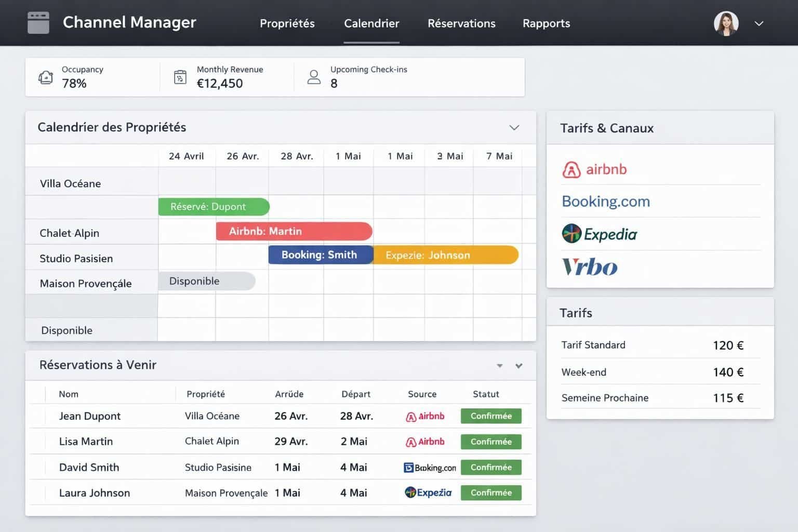Viewport: 798px width, 532px height.
Task: Click the Occupancy bed icon
Action: (x=46, y=77)
